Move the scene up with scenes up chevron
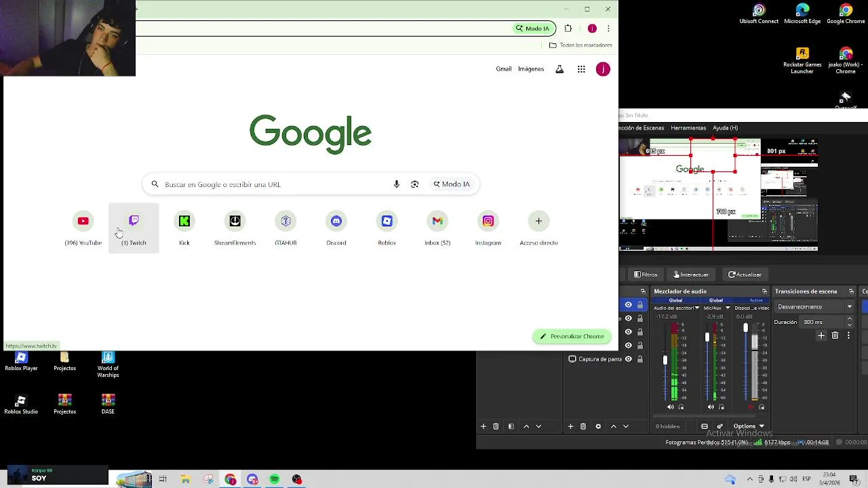Screen dimensions: 868x488 coord(526,426)
